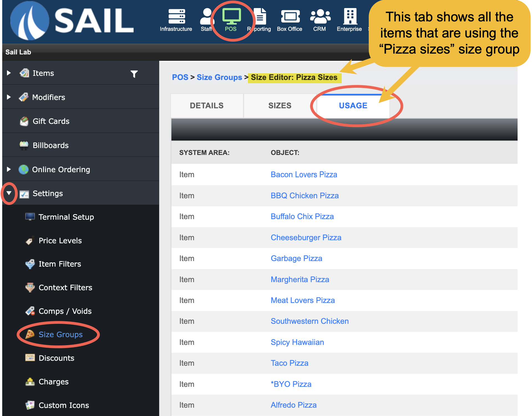Open the CRM people icon

320,17
